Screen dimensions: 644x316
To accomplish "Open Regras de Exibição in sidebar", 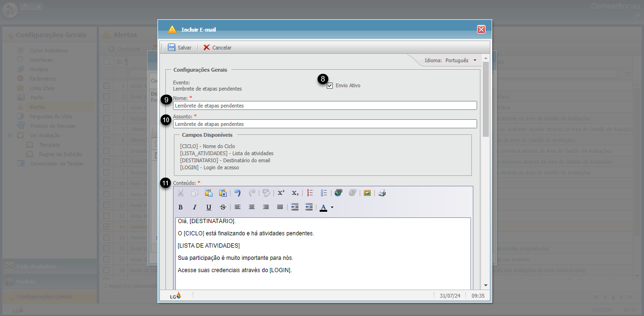I will tap(60, 154).
